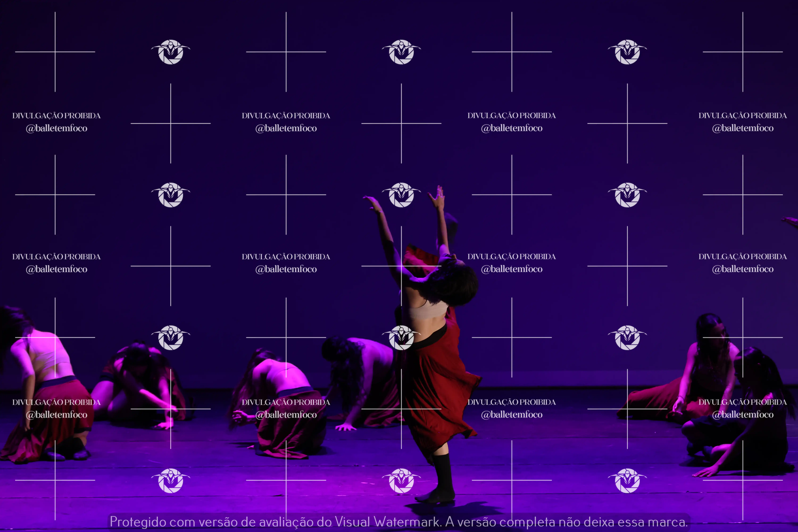Viewport: 798px width, 532px height.
Task: Click the bottom-center logo near the dancer's foot
Action: point(401,480)
